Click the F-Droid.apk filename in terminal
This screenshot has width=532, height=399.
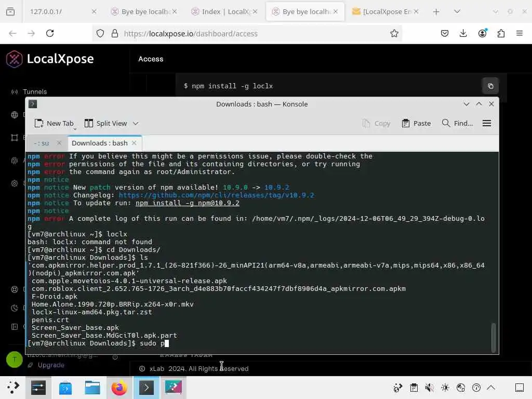[54, 297]
